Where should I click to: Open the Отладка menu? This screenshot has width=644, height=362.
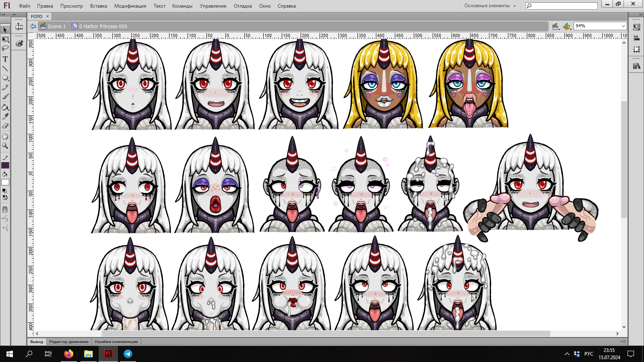[243, 6]
